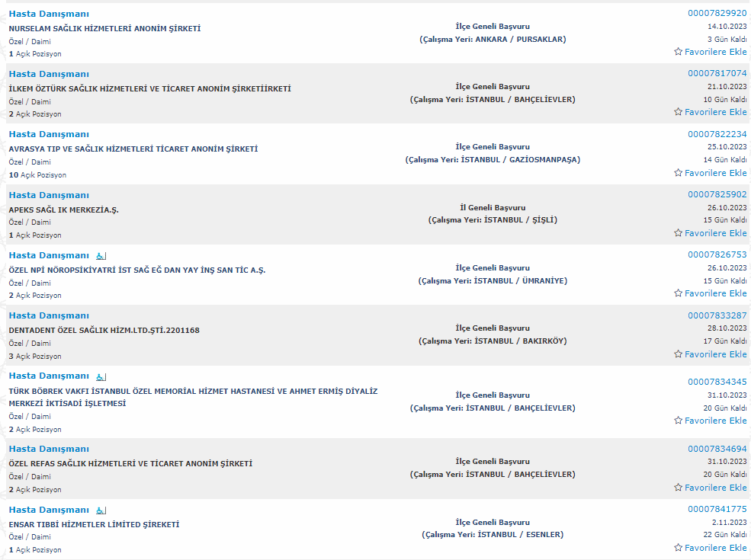The image size is (751, 560).
Task: Click the star icon for İLKEM ÖZTÜRK listing
Action: click(679, 112)
